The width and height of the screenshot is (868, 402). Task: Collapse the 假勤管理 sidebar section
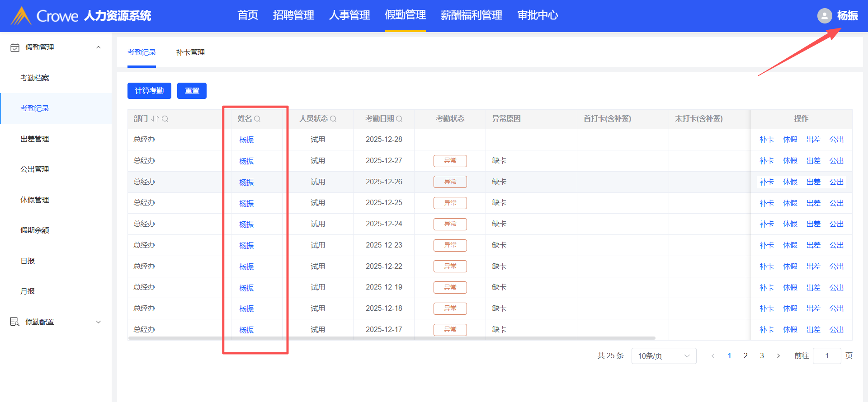click(x=98, y=47)
